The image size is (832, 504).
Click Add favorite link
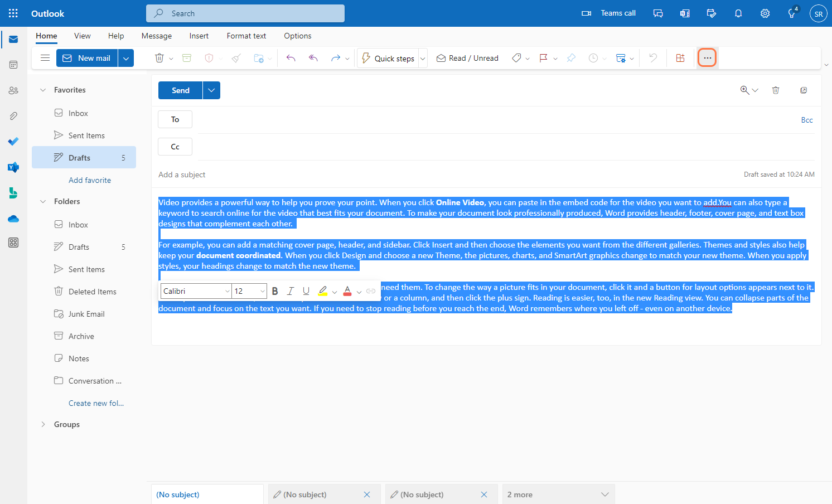pyautogui.click(x=90, y=180)
